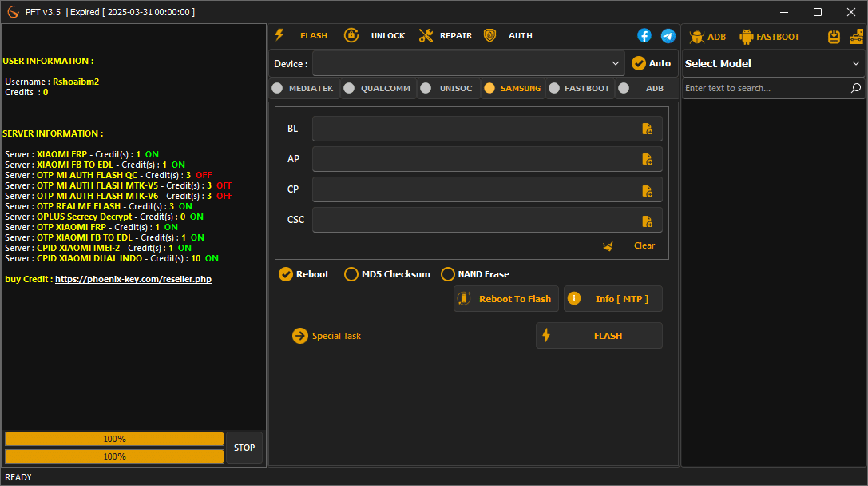
Task: Click the REPAIR wrench icon
Action: (x=426, y=35)
